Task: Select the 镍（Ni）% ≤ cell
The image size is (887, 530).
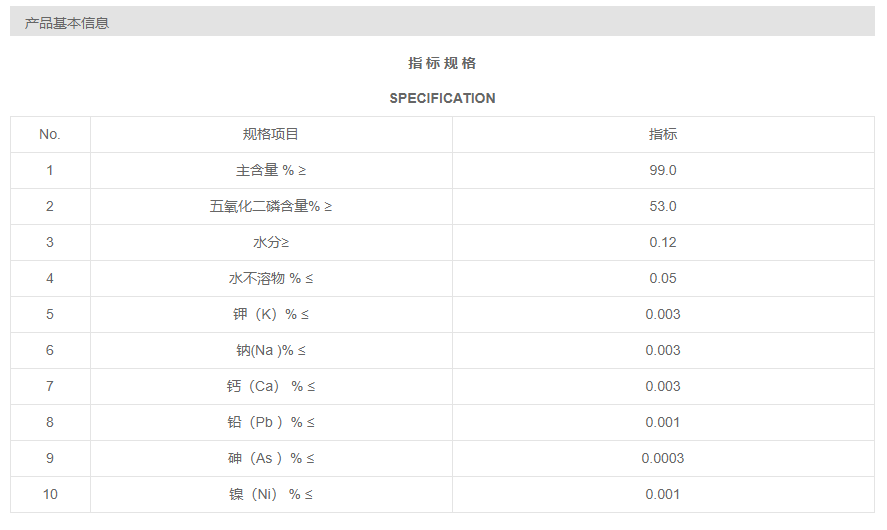Action: pyautogui.click(x=271, y=494)
